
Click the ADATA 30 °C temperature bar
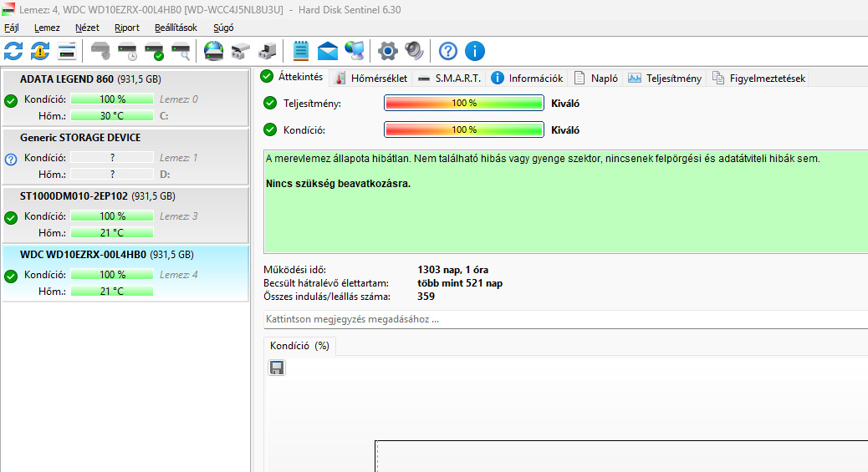click(112, 115)
